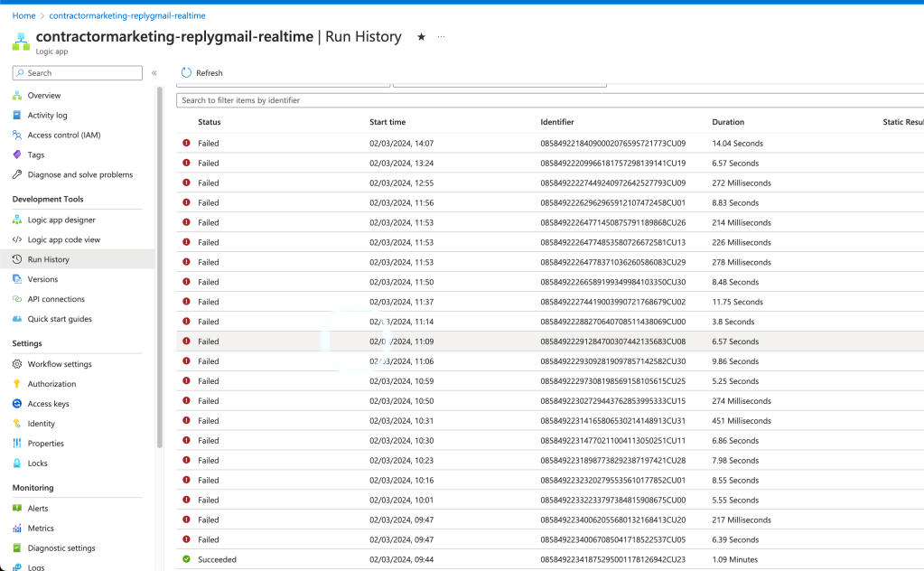Click the 1.09 Minutes duration cell
924x571 pixels.
coord(735,560)
